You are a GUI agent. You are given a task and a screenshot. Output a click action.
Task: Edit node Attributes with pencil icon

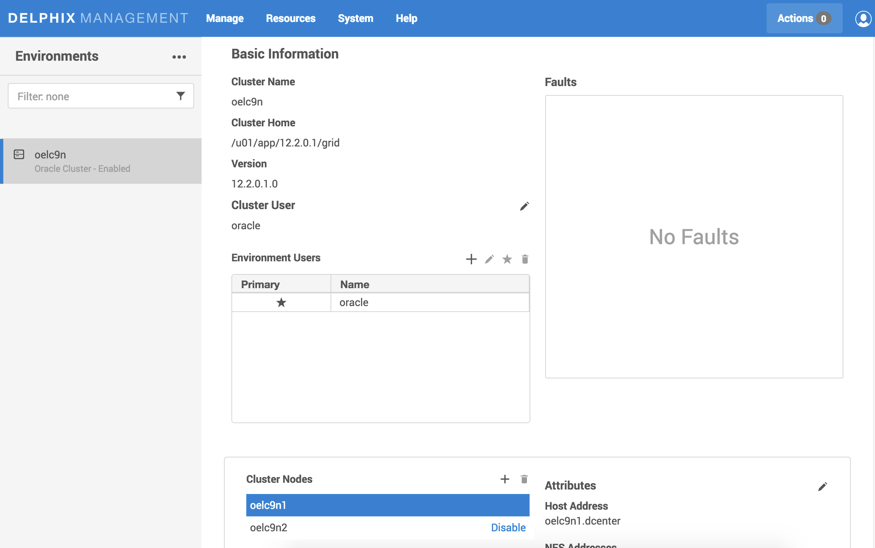pos(822,487)
